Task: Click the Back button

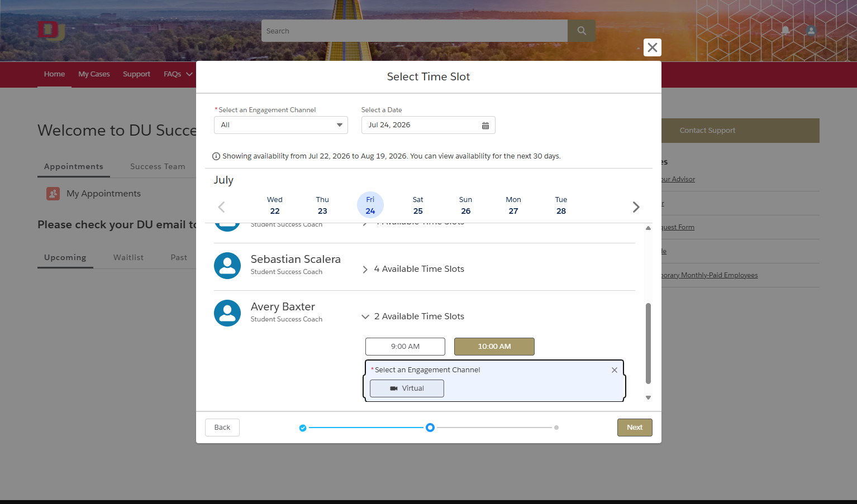Action: tap(222, 428)
